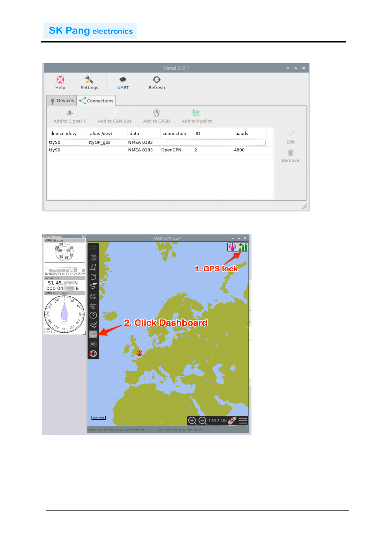
Task: Click the Position header in Dashboard
Action: tap(65, 278)
